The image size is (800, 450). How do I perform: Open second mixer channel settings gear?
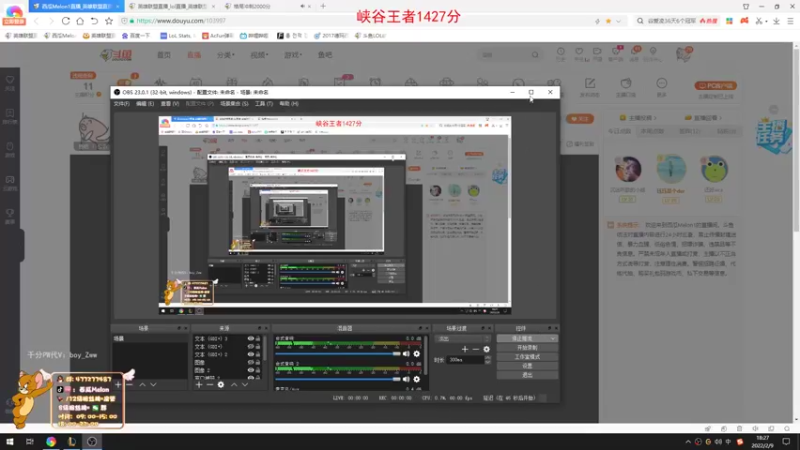[417, 379]
